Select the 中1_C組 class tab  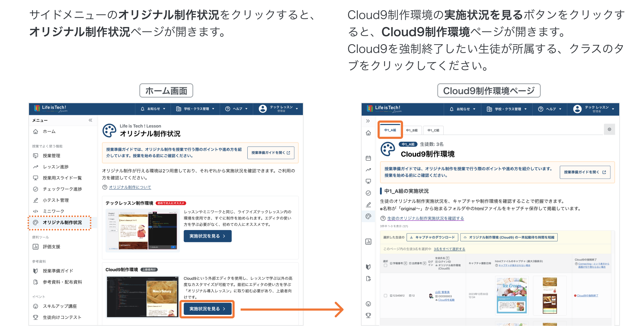point(433,130)
